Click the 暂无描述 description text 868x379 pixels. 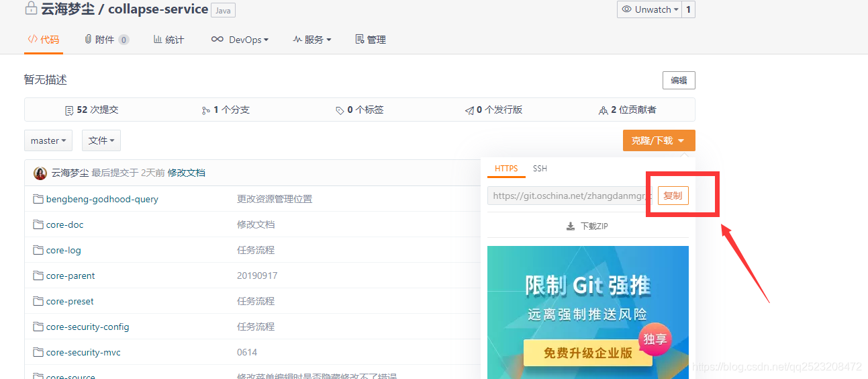(x=46, y=80)
